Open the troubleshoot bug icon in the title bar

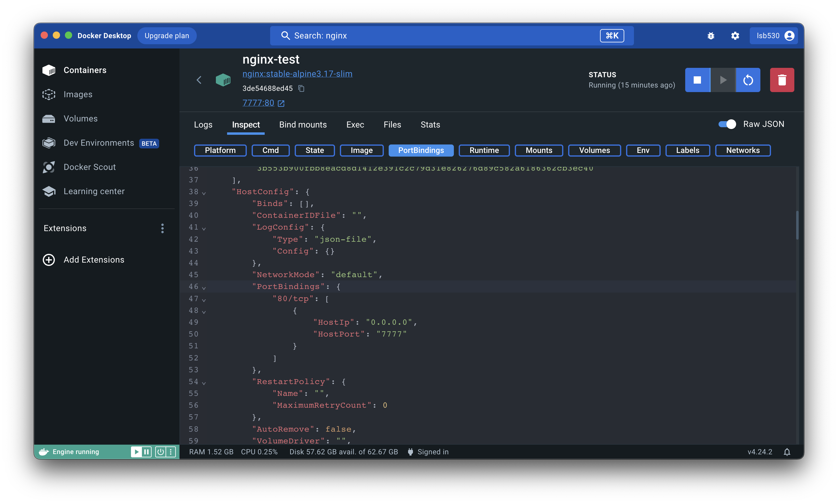(711, 36)
